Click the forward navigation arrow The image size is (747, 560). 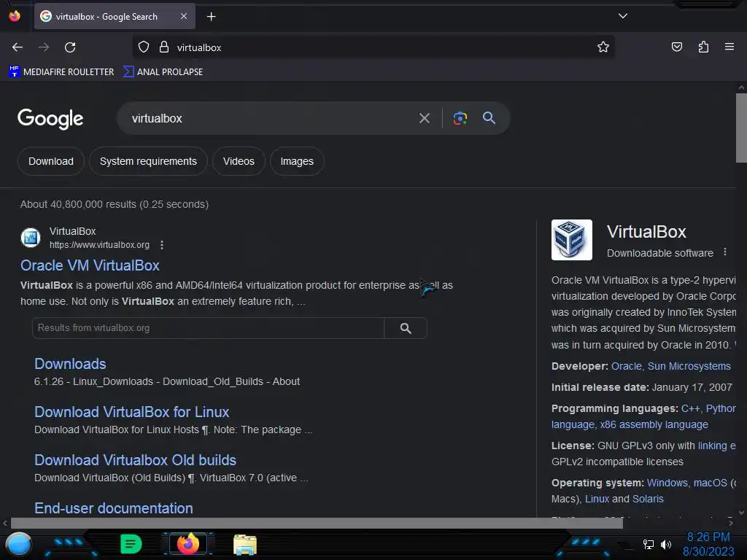click(x=44, y=47)
